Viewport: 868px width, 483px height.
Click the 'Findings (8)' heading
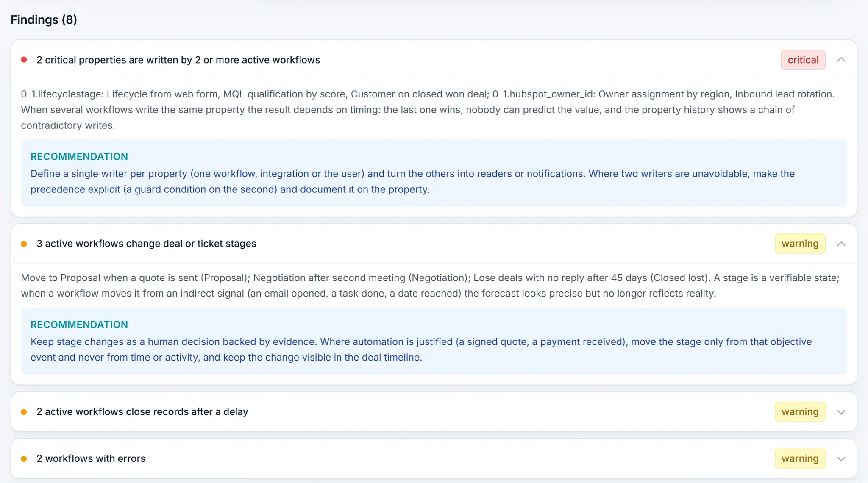(44, 19)
